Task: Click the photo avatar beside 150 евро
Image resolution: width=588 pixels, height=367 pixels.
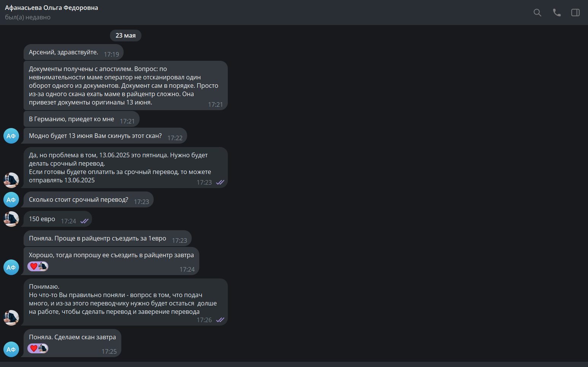Action: click(x=11, y=219)
